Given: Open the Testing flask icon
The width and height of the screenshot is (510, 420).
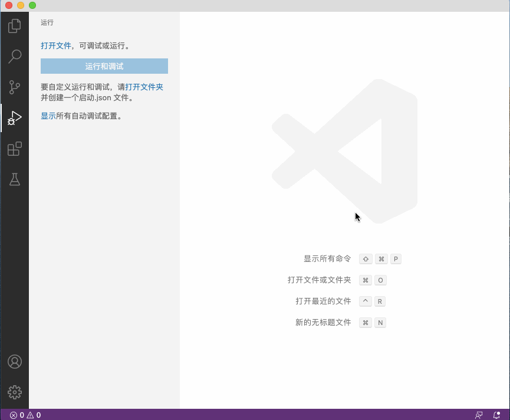Looking at the screenshot, I should [14, 179].
